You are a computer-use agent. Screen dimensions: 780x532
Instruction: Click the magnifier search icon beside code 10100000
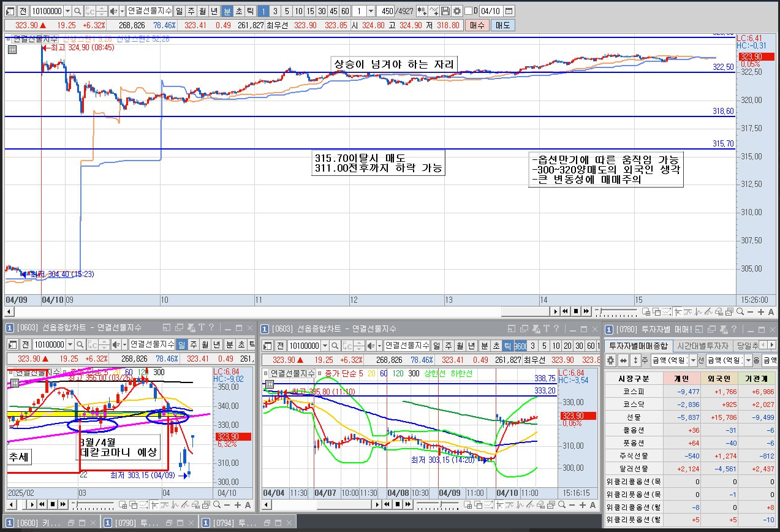[78, 11]
